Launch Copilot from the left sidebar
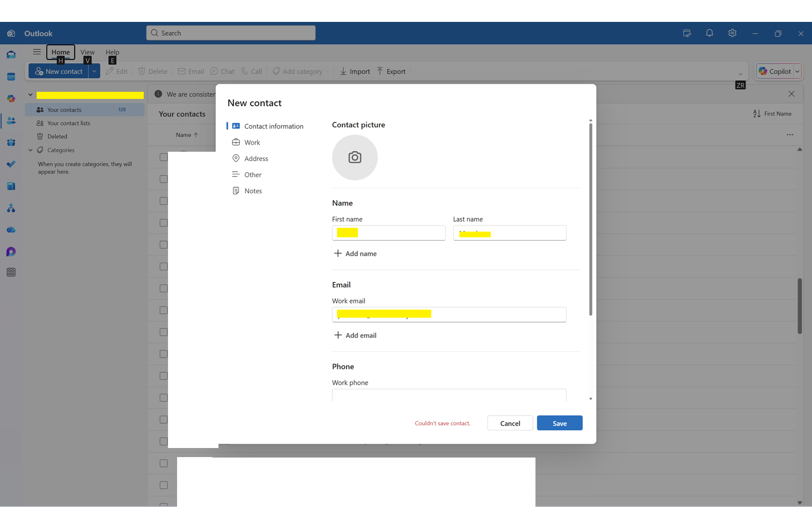The image size is (812, 507). tap(10, 98)
